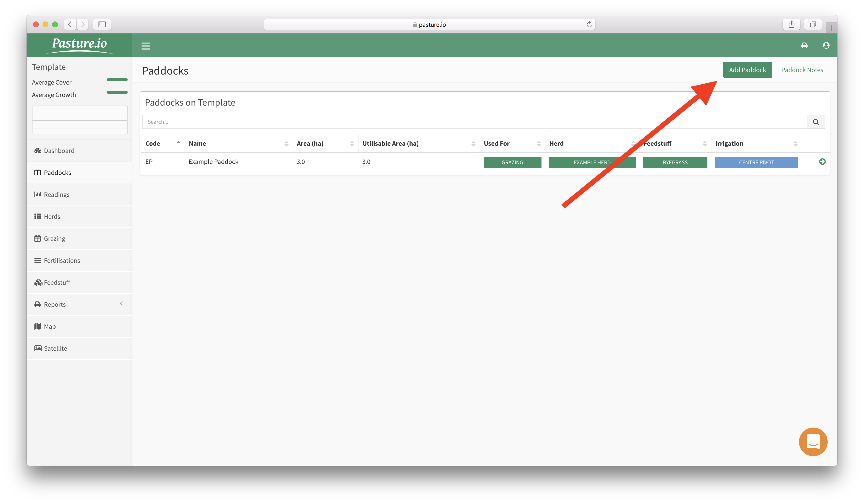Screen dimensions: 864x504
Task: Open Feedstuff in sidebar
Action: point(80,282)
